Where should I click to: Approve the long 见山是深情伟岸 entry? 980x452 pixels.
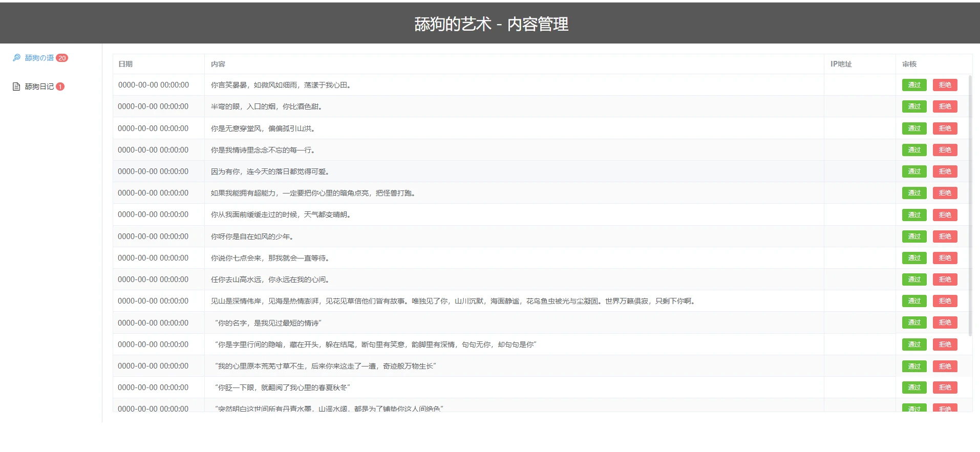[x=914, y=301]
